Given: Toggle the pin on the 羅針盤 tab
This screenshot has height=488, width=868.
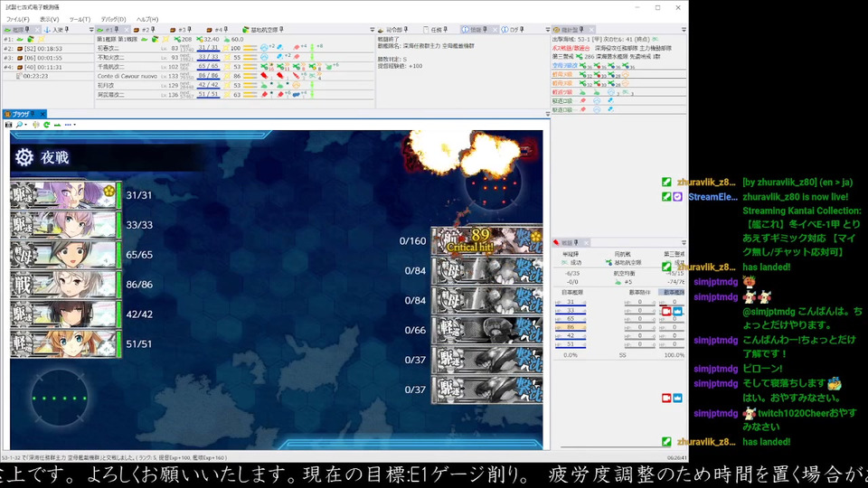Looking at the screenshot, I should (x=580, y=30).
